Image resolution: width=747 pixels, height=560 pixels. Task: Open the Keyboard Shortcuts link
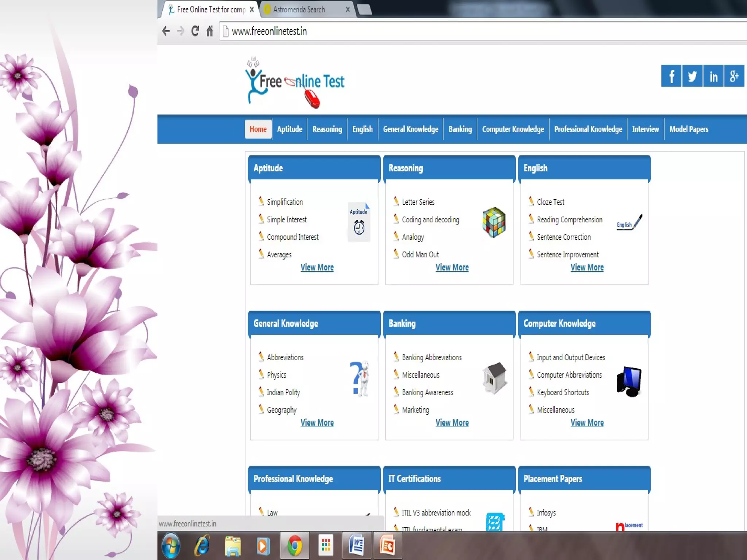click(x=563, y=392)
